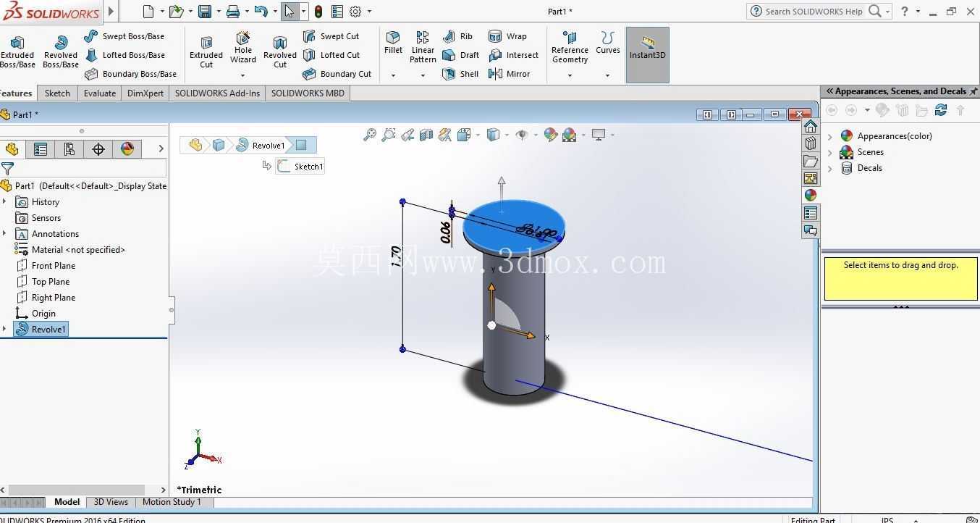Open the Appearances task pane tab icon
Image resolution: width=980 pixels, height=523 pixels.
click(810, 195)
